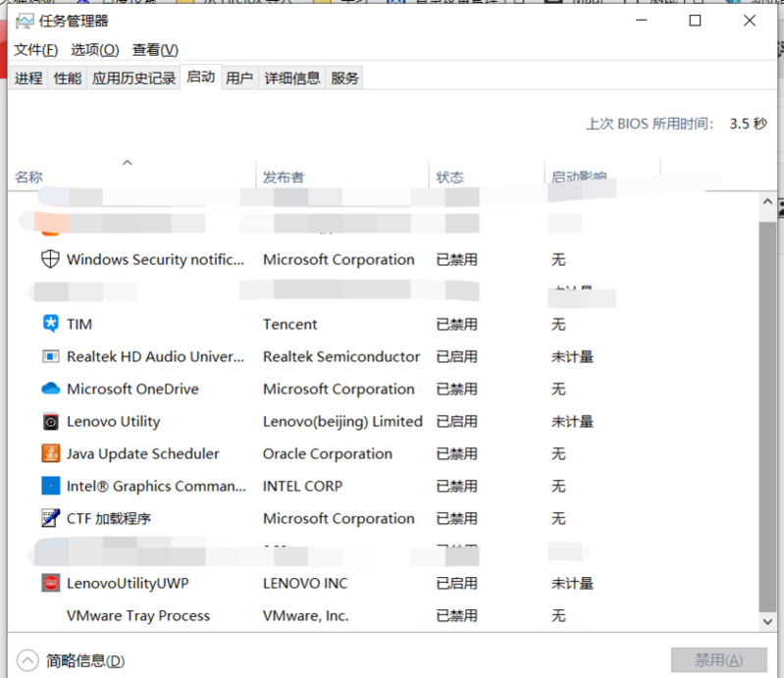
Task: Switch to the 服务 tab
Action: tap(344, 78)
